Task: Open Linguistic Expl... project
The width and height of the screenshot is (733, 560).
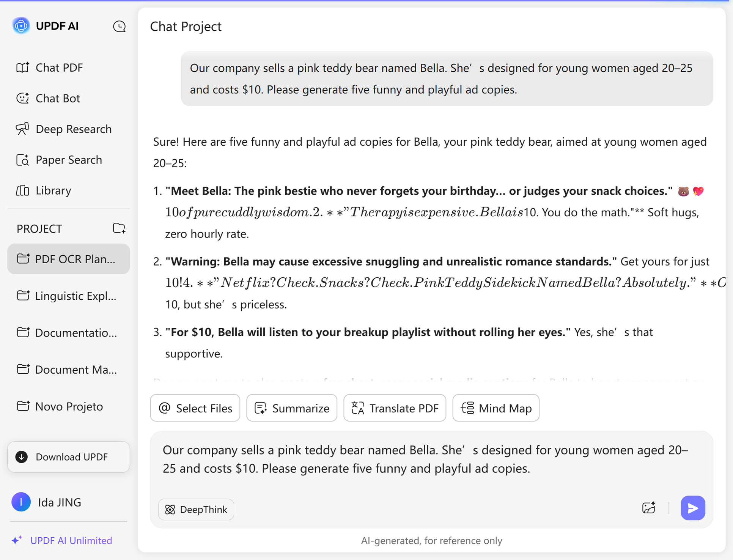Action: click(x=69, y=296)
